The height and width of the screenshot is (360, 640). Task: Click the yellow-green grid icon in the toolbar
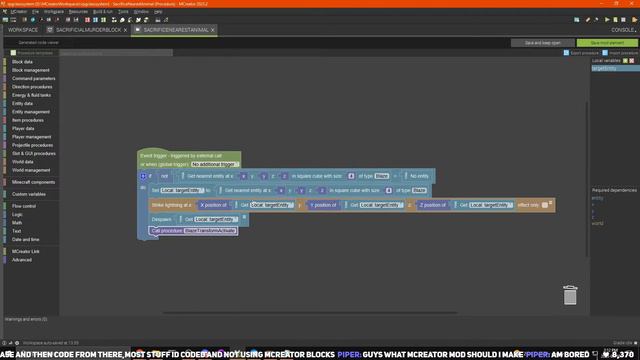[x=103, y=20]
